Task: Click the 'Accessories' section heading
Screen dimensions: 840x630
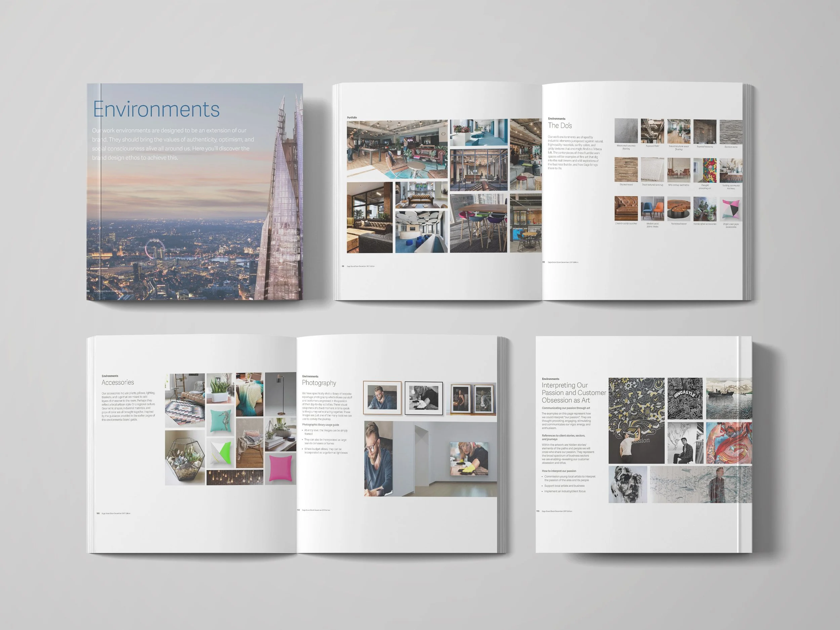Action: [x=118, y=382]
